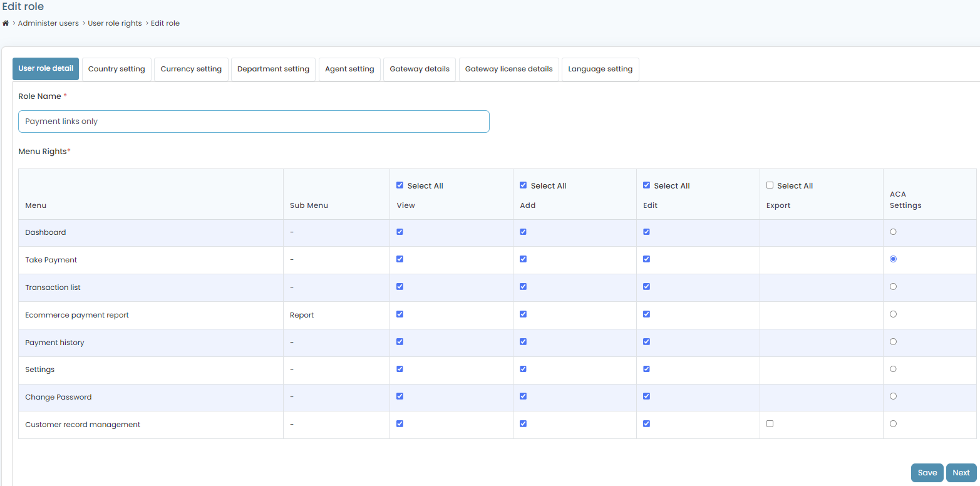Screen dimensions: 980x486
Task: Uncheck the View checkbox for Dashboard
Action: click(x=400, y=231)
